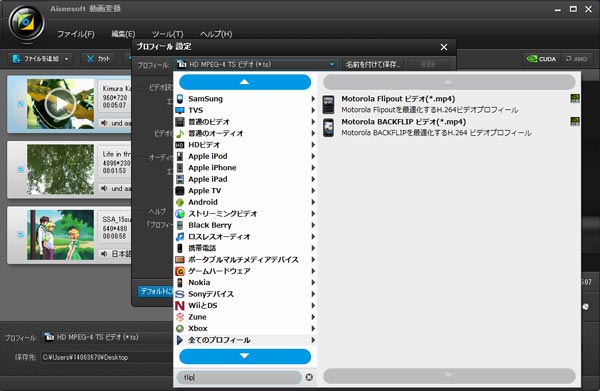Click the Black Berry phone icon
This screenshot has width=600, height=391.
coord(180,225)
